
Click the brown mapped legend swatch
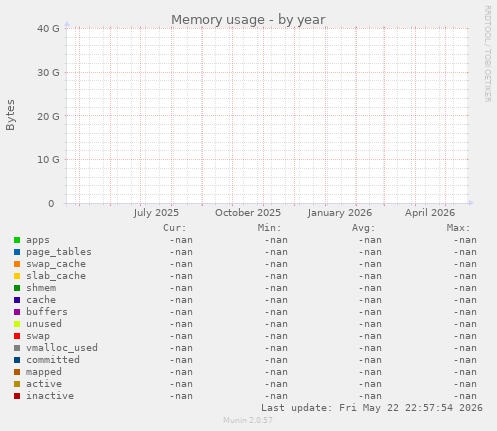coord(17,372)
